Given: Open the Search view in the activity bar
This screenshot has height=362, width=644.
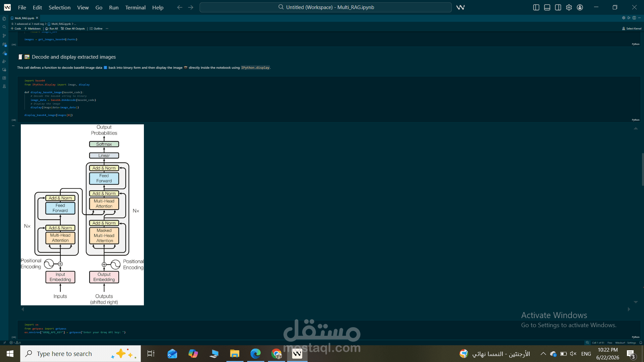Looking at the screenshot, I should [x=4, y=27].
